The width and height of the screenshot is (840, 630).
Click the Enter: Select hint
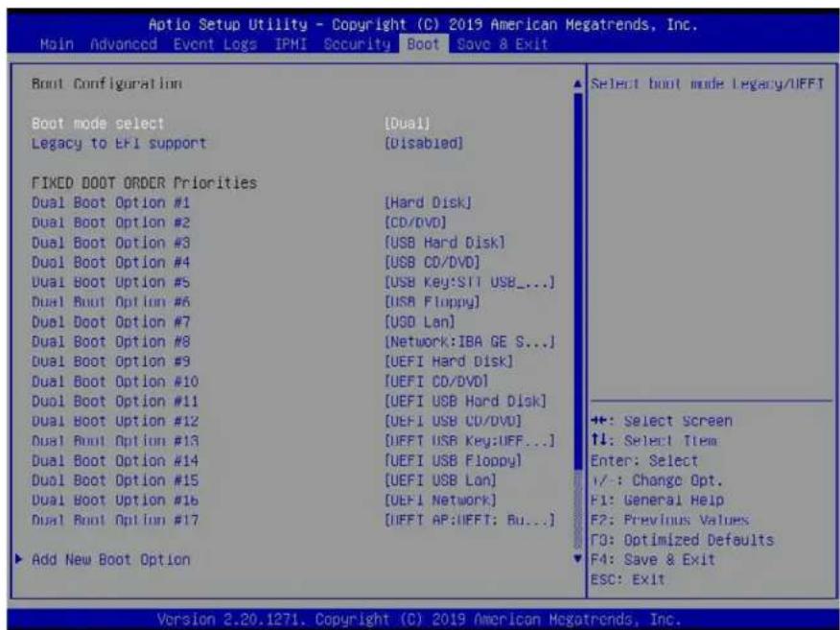tap(644, 460)
